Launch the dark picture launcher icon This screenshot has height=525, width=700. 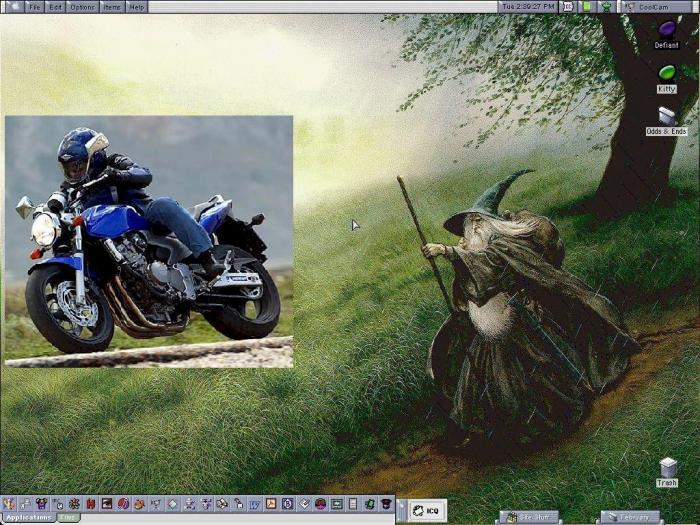(x=107, y=504)
